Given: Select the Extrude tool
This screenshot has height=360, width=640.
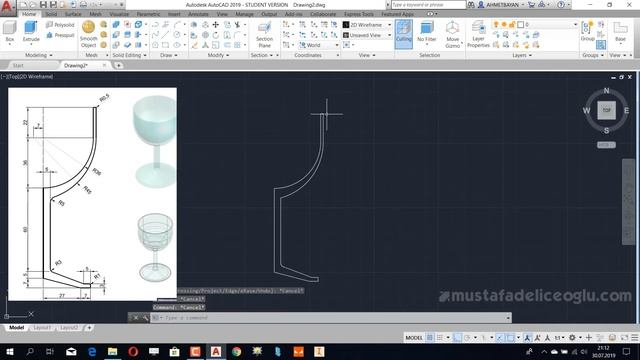Looking at the screenshot, I should click(31, 32).
